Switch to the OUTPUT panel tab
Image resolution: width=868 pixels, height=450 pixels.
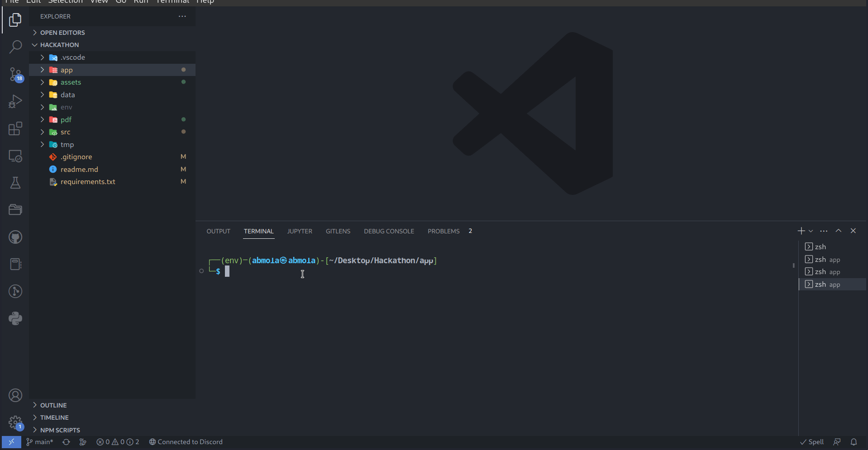tap(219, 231)
